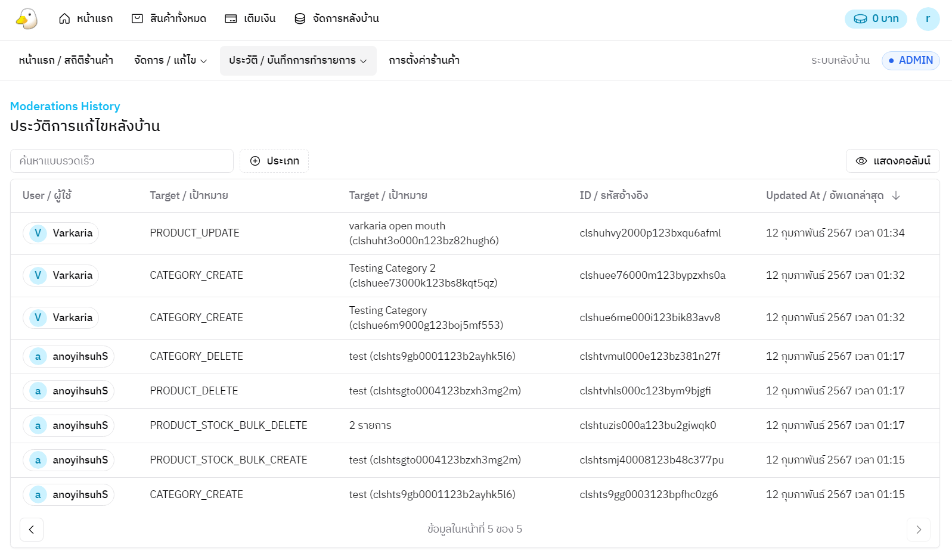This screenshot has width=952, height=560.
Task: Click Varkaria user chip in PRODUCT_UPDATE row
Action: click(61, 234)
